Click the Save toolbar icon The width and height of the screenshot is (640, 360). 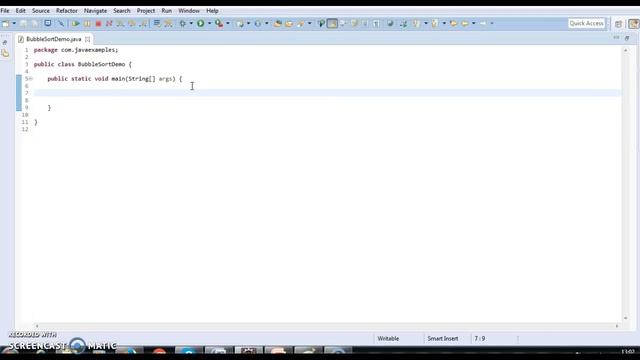[x=24, y=24]
